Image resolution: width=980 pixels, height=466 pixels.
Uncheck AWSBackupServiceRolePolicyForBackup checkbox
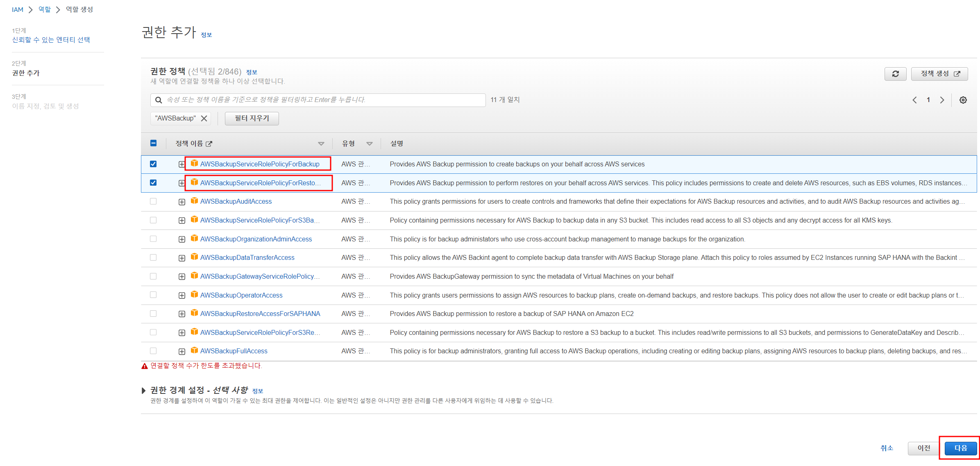(x=153, y=164)
